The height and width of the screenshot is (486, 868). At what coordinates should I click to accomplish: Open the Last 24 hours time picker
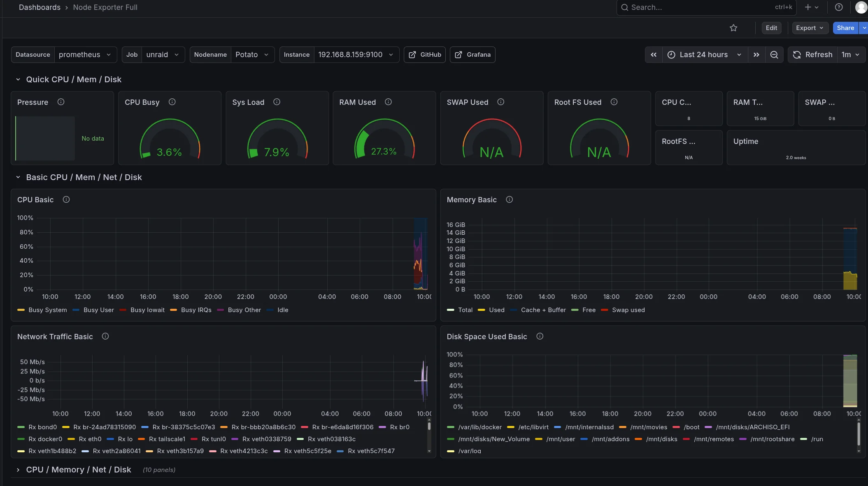(x=705, y=55)
